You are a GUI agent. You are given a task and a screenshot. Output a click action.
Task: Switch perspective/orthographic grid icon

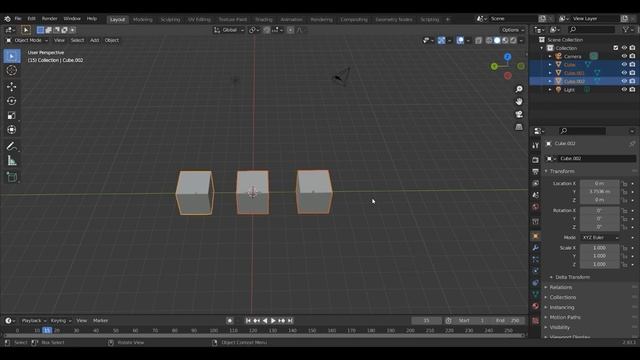tap(519, 127)
